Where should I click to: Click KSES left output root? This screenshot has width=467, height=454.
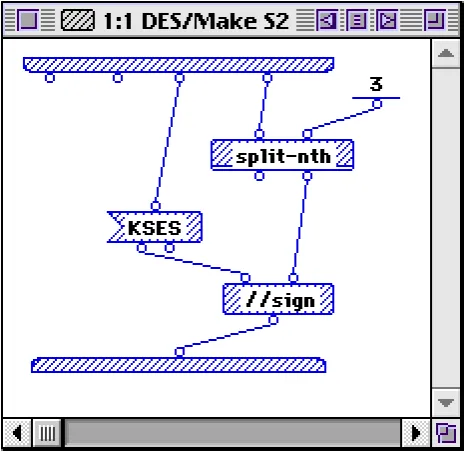click(142, 248)
